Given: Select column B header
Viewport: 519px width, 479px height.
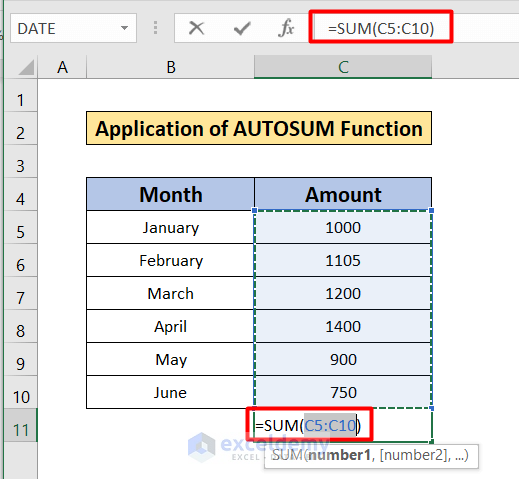Looking at the screenshot, I should [x=170, y=67].
